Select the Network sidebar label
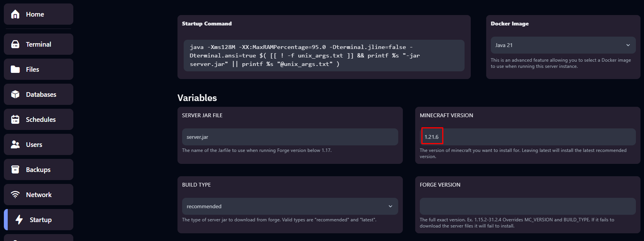 [39, 195]
